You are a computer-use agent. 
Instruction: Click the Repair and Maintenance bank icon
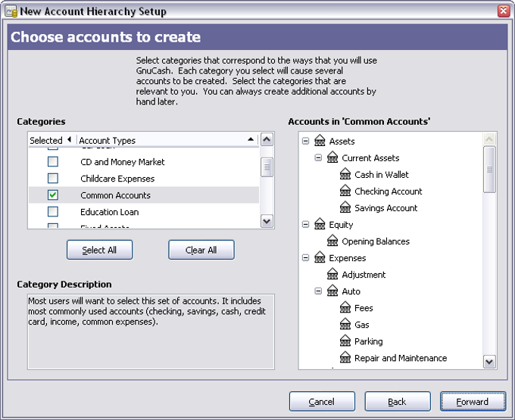(345, 357)
